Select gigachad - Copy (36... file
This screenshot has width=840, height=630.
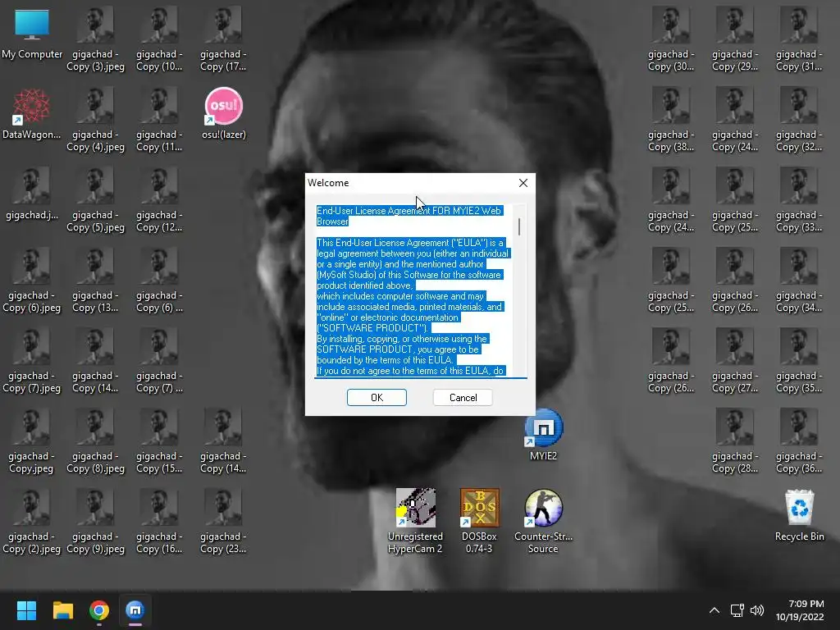799,441
